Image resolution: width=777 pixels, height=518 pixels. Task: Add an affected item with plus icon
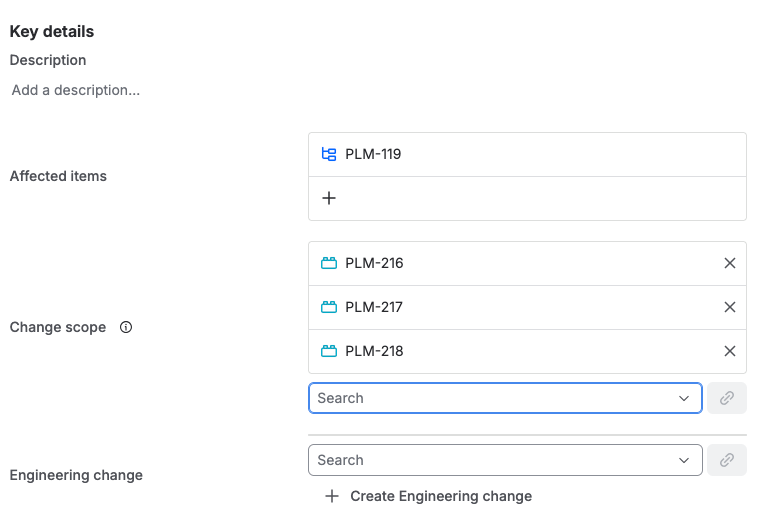(329, 198)
